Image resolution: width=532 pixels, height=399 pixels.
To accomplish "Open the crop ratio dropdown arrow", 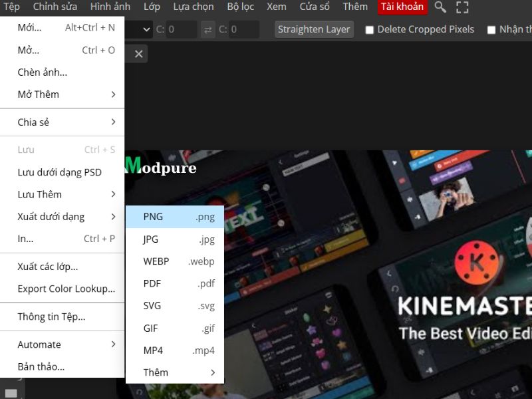I will tap(146, 29).
